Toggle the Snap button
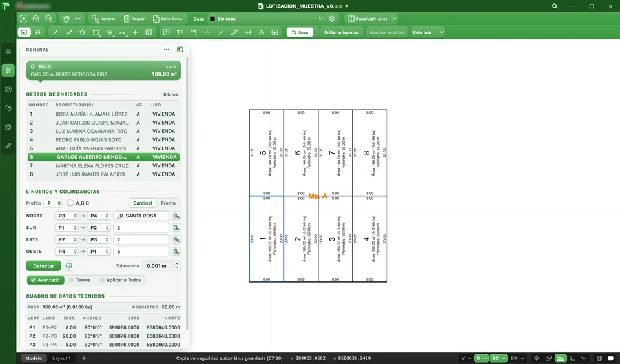Viewport: 620px width, 364px height. 300,32
